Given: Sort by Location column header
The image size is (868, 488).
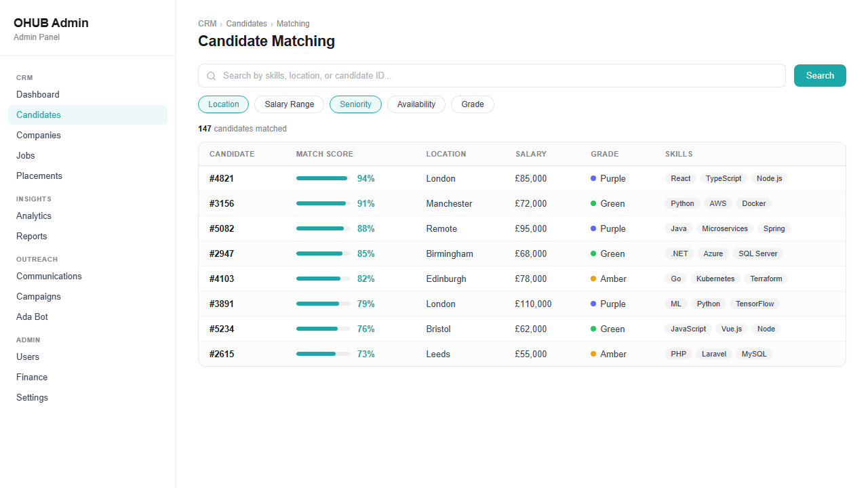Looking at the screenshot, I should [446, 154].
